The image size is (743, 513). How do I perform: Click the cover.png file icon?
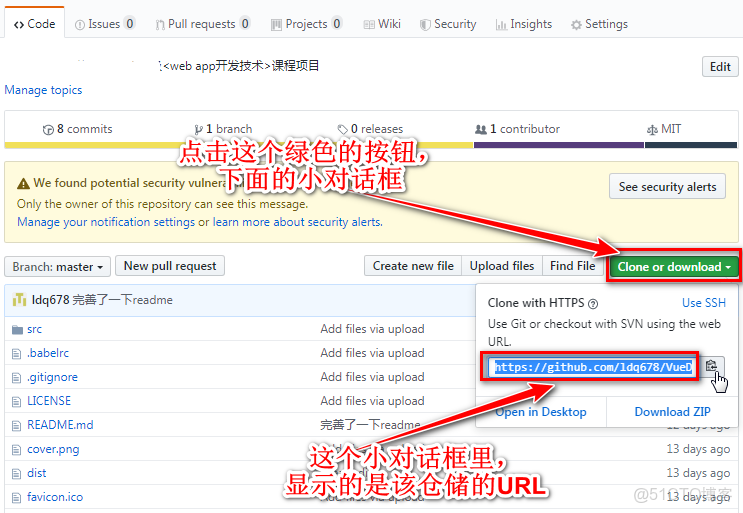click(17, 450)
